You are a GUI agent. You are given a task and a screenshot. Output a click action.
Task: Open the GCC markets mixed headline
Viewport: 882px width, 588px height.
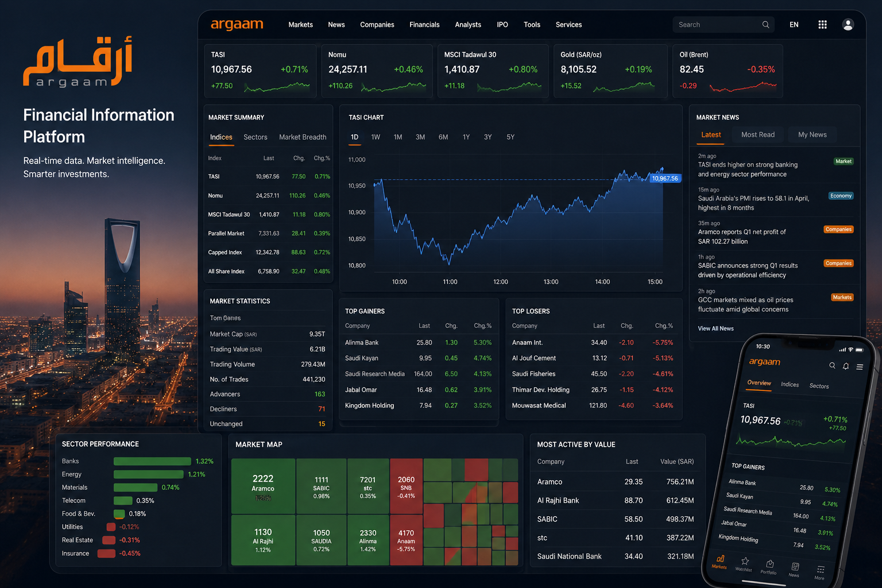point(745,304)
